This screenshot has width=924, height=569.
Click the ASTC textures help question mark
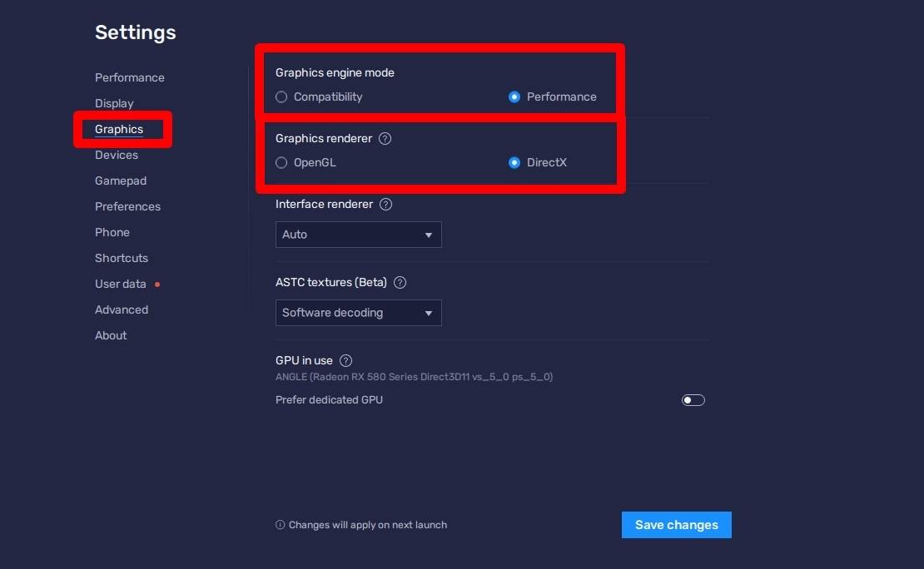tap(400, 282)
